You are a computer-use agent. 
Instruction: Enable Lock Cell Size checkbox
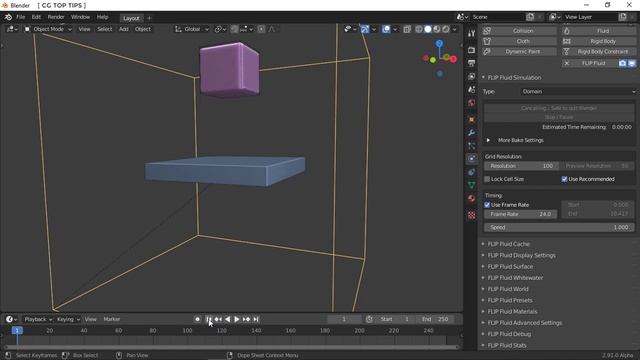tap(487, 179)
